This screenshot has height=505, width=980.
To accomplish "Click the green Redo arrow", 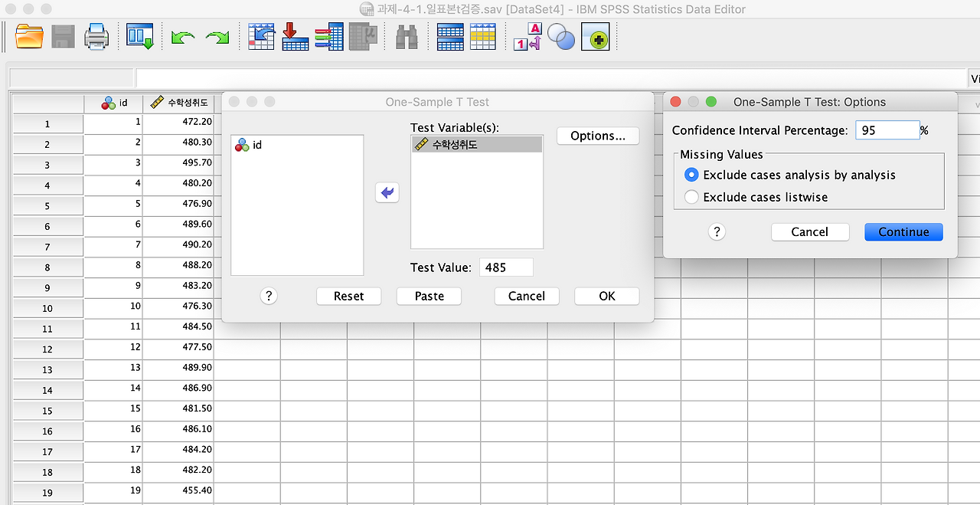I will click(x=217, y=37).
